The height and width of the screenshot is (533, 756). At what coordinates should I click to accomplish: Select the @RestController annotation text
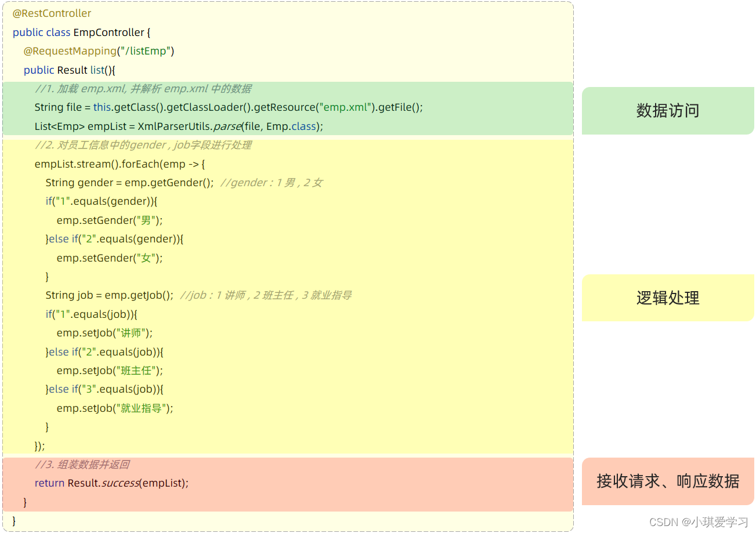tap(52, 13)
